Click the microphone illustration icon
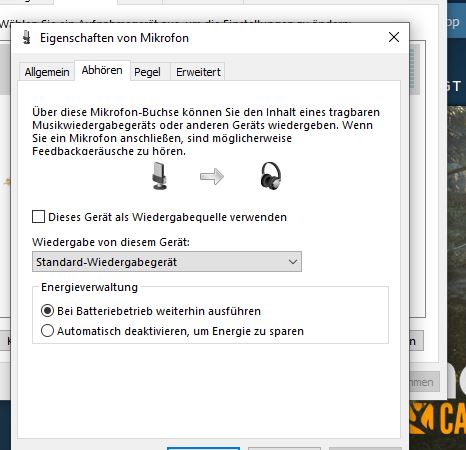This screenshot has height=450, width=466. click(x=159, y=176)
